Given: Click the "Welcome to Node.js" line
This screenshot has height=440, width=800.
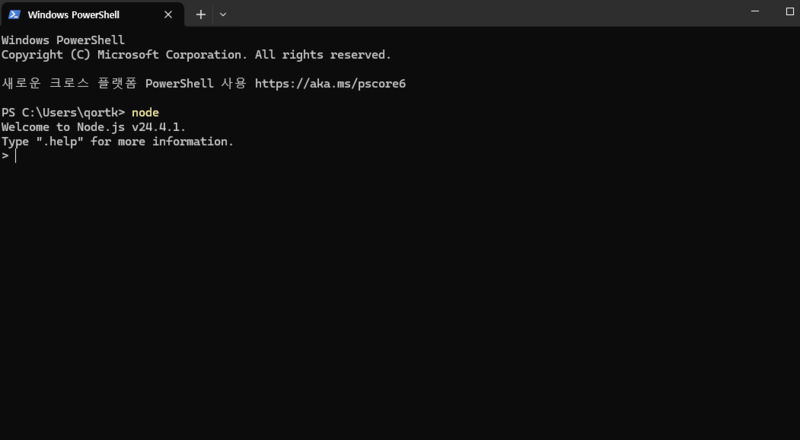Looking at the screenshot, I should pos(94,127).
